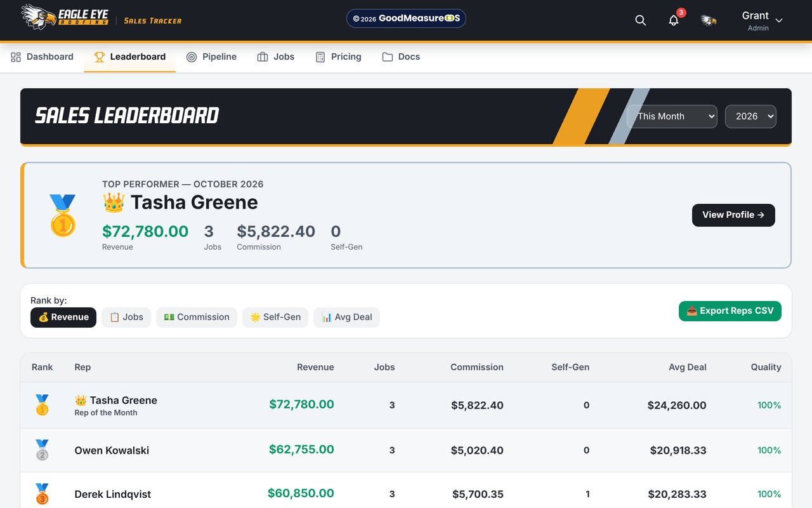Click the Pricing calculator icon
Screen dimensions: 812x508
(x=320, y=57)
